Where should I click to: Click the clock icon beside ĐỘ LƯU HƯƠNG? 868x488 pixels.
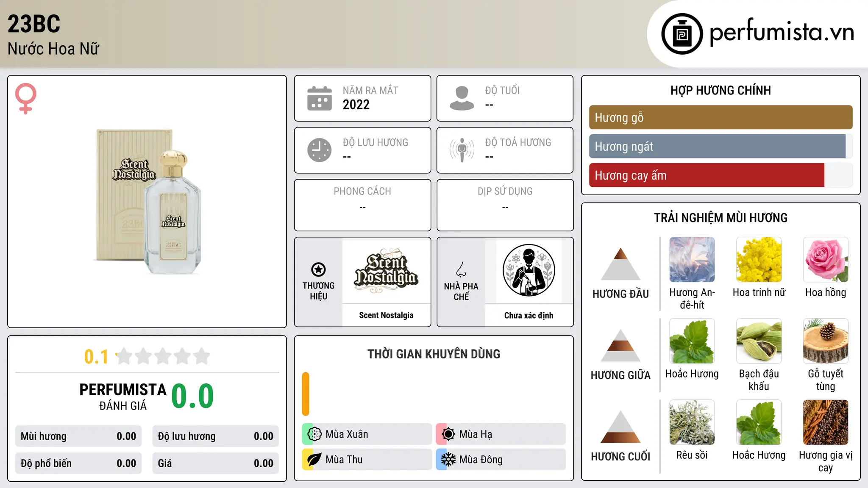[x=320, y=150]
